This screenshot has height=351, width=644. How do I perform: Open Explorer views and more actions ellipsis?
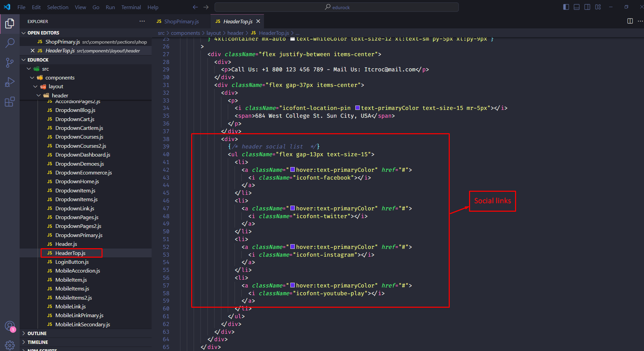[x=142, y=21]
